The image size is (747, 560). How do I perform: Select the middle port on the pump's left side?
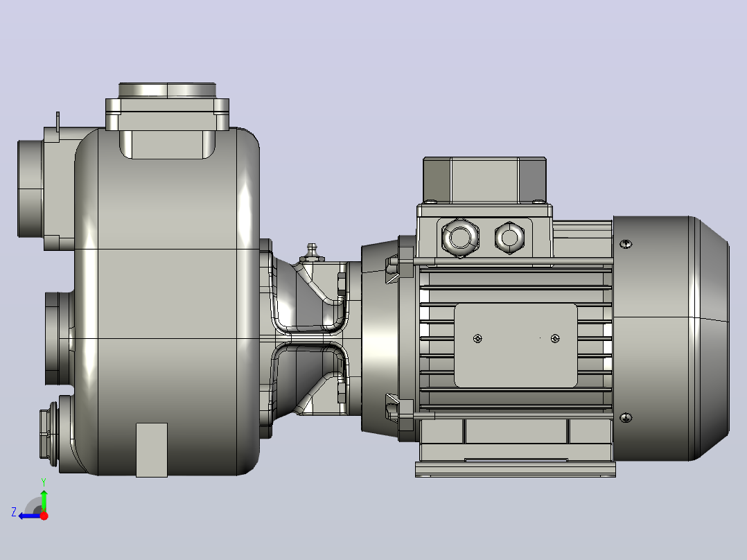[x=58, y=338]
